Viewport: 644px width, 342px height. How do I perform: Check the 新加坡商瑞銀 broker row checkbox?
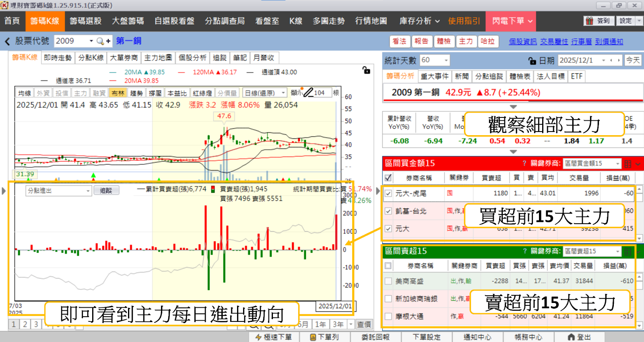point(388,299)
